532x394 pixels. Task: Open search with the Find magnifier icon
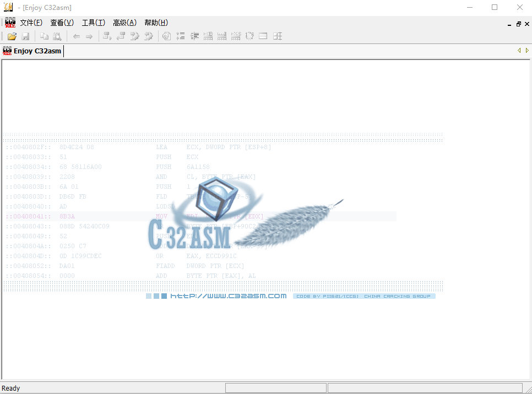click(x=57, y=36)
